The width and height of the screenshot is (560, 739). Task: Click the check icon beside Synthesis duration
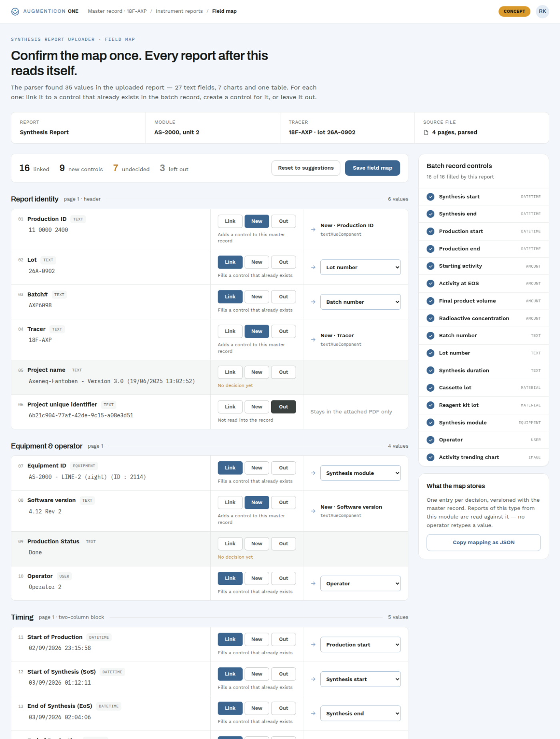[x=430, y=371]
